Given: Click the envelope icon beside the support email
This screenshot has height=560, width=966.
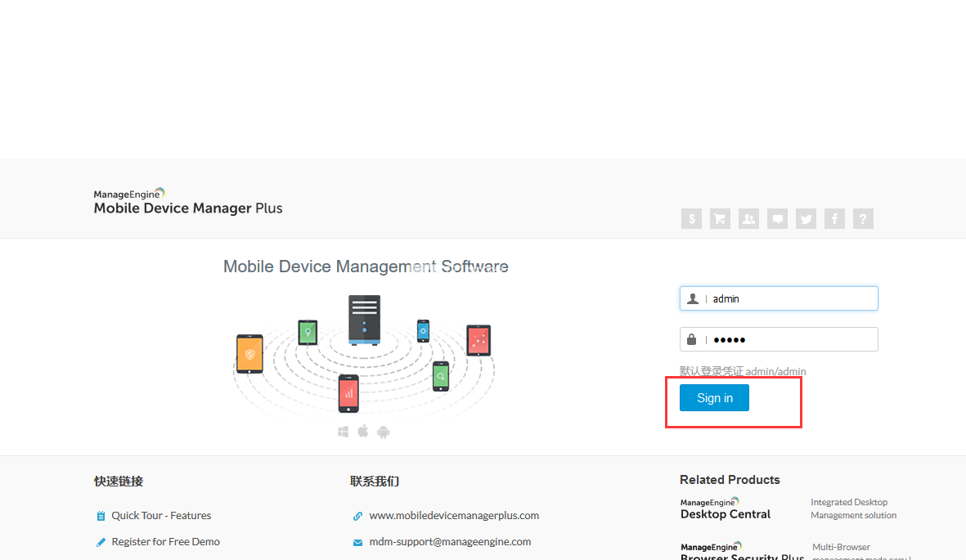Looking at the screenshot, I should 358,543.
